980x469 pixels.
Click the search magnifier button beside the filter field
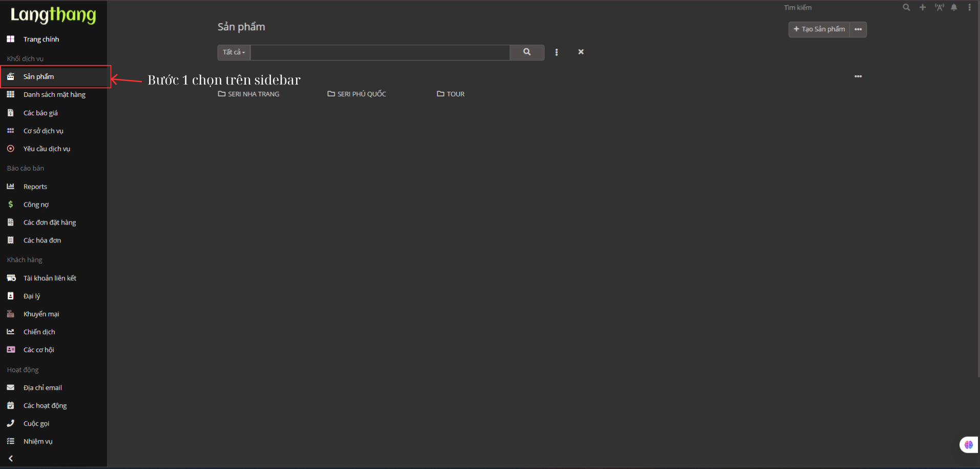(527, 52)
